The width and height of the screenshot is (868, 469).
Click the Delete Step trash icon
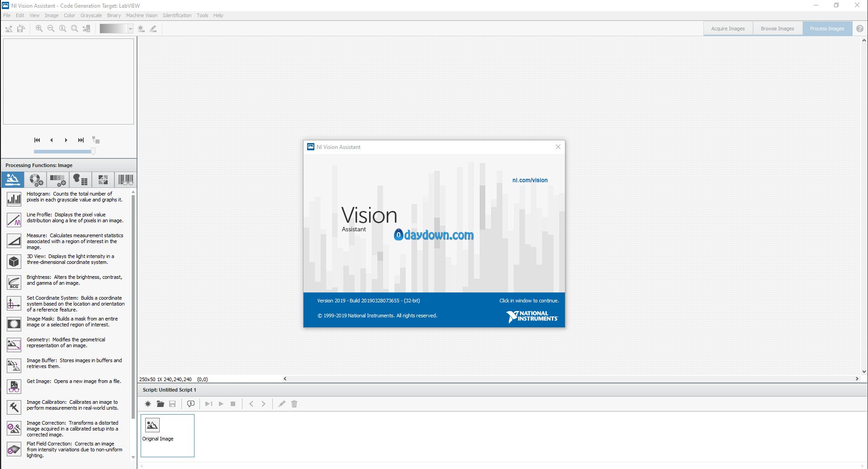[x=294, y=404]
